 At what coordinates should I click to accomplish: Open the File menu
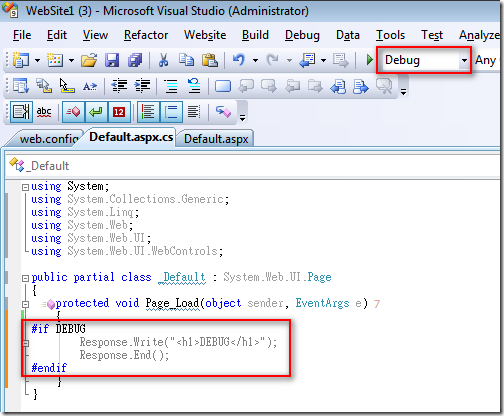click(22, 35)
